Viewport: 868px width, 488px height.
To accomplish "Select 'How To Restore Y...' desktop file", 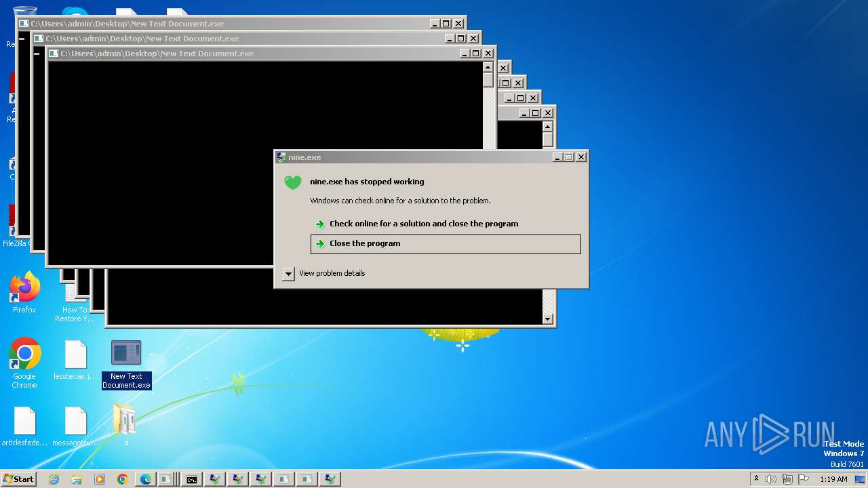I will tap(75, 303).
